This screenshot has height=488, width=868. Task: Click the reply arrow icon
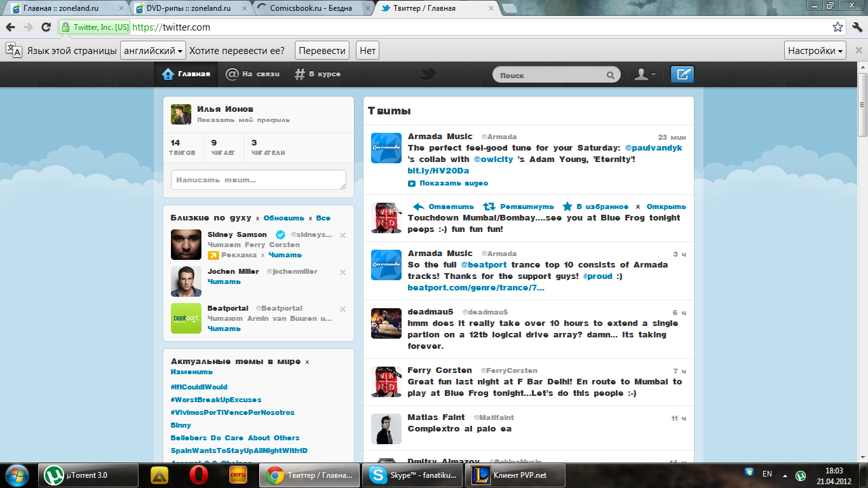pos(419,207)
